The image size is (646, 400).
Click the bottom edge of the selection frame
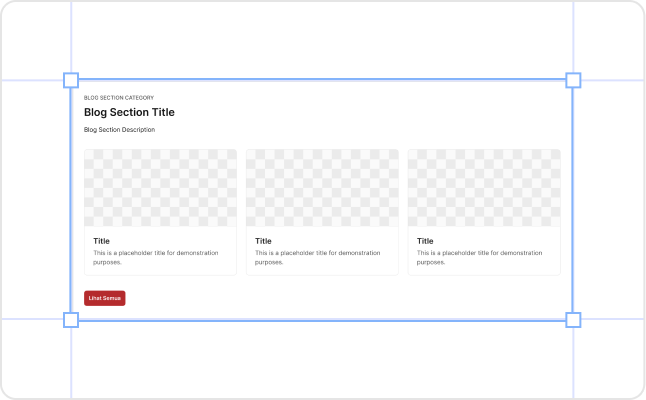[322, 320]
